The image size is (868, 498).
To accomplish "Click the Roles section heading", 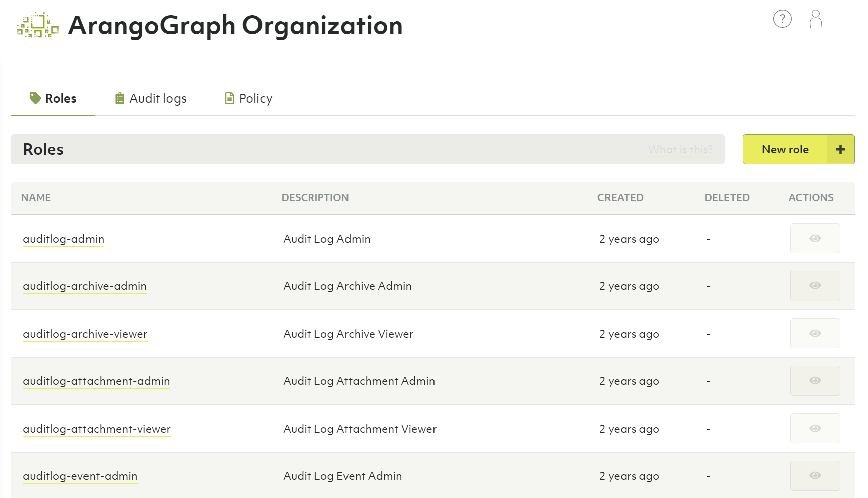I will pyautogui.click(x=43, y=149).
